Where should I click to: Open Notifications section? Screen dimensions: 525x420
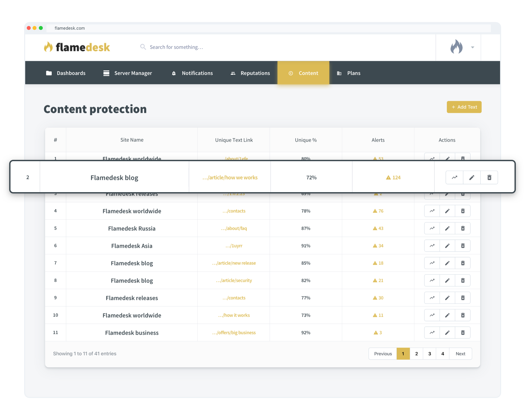click(192, 73)
